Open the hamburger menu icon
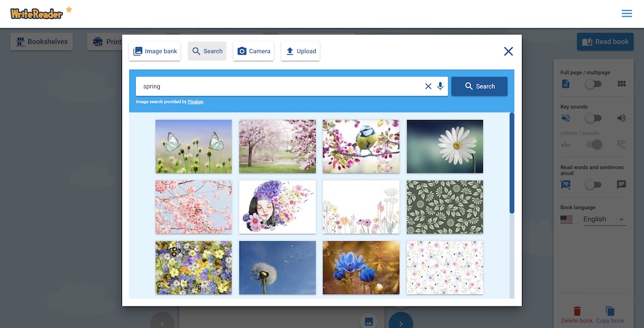The height and width of the screenshot is (328, 644). [626, 14]
